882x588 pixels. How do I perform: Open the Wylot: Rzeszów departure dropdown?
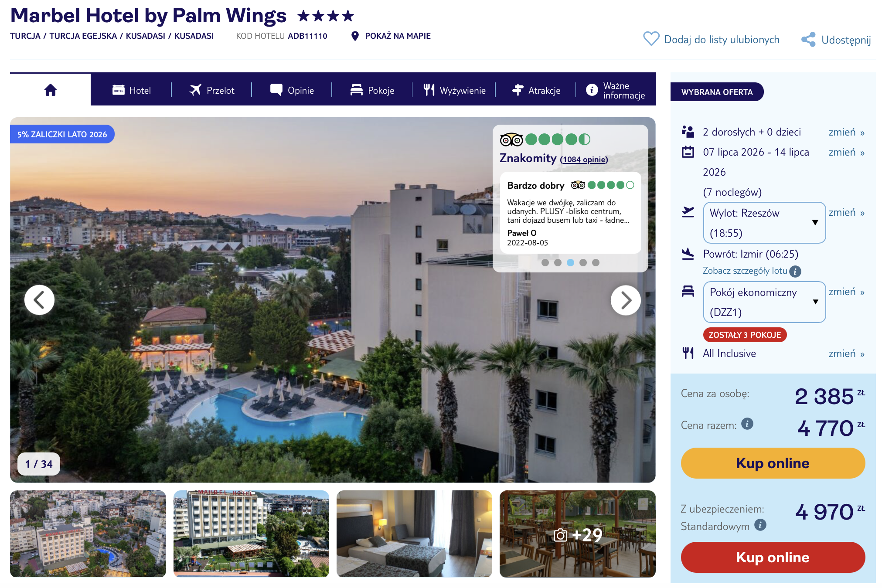764,223
